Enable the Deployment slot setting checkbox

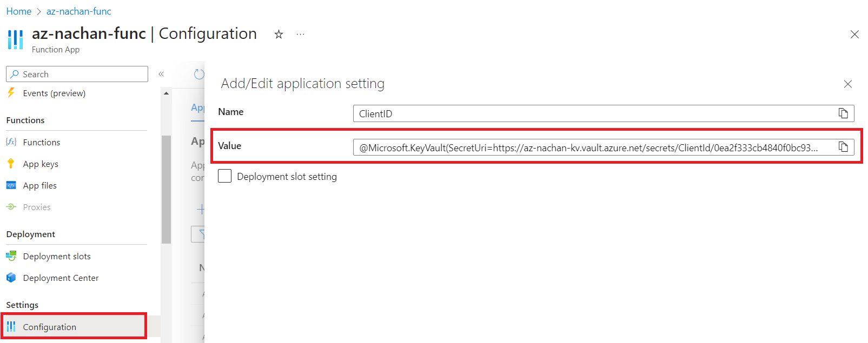tap(225, 176)
